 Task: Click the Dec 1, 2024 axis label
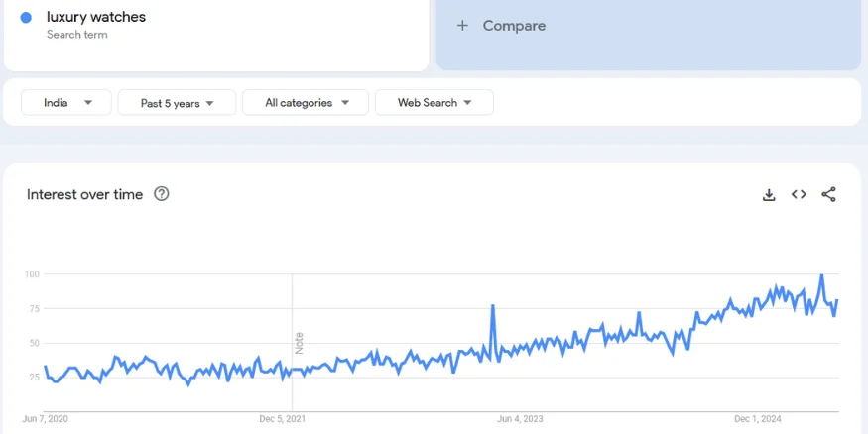point(758,419)
